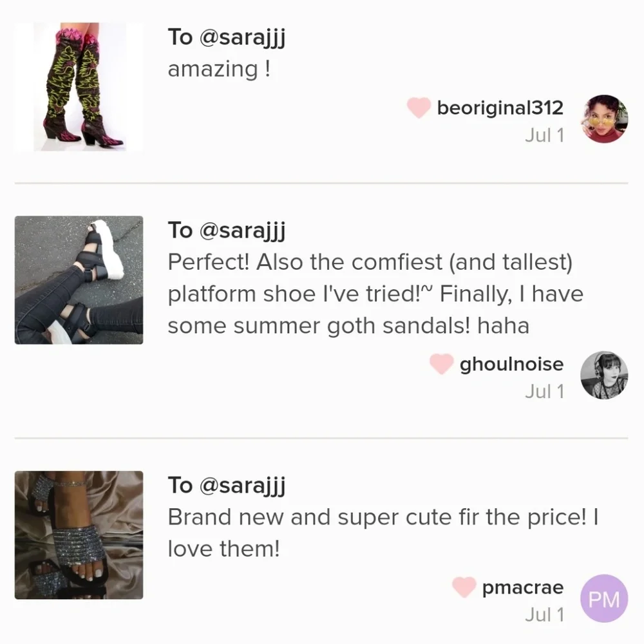Tap the Jul 1 date under pmacrae
Image resolution: width=644 pixels, height=644 pixels.
click(x=545, y=614)
